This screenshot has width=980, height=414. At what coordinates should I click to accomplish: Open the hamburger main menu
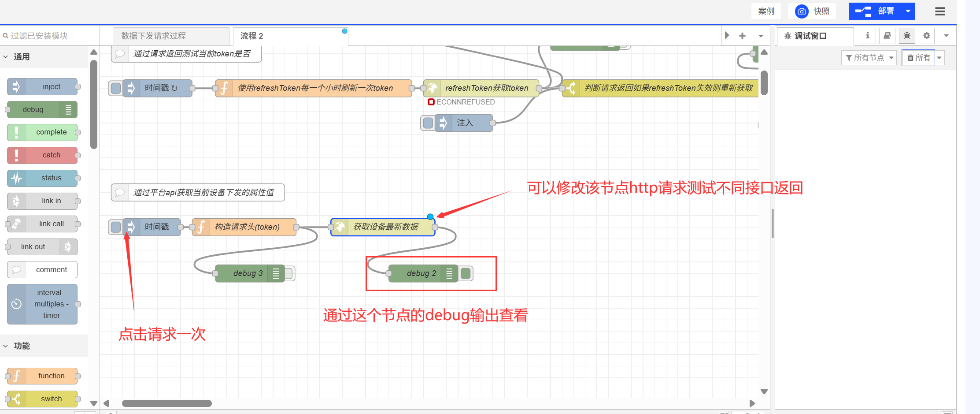[x=940, y=11]
